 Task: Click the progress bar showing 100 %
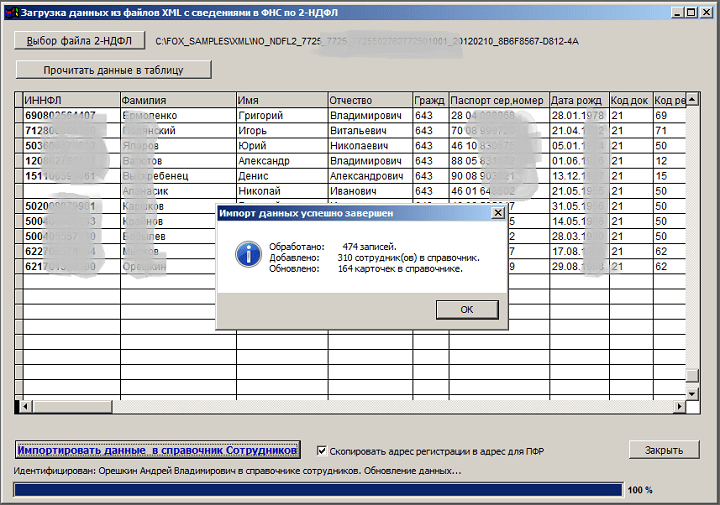click(x=318, y=490)
